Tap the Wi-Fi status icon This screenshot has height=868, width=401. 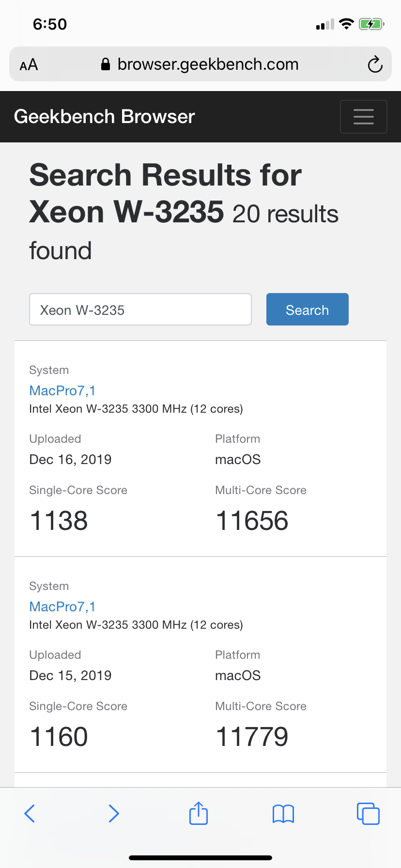346,24
